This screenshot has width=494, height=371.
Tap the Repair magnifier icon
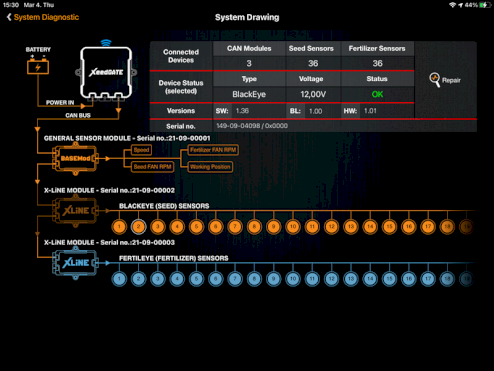[x=435, y=80]
